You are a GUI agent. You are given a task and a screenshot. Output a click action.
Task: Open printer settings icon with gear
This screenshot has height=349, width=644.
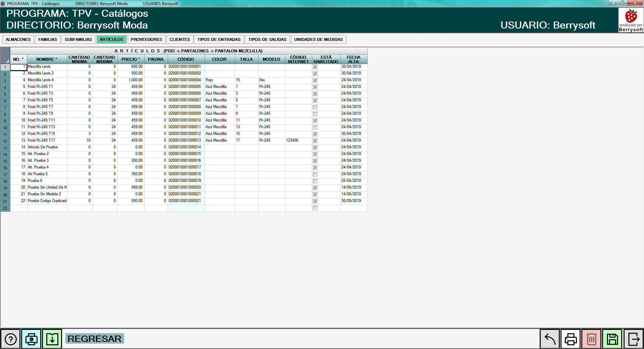pyautogui.click(x=31, y=339)
